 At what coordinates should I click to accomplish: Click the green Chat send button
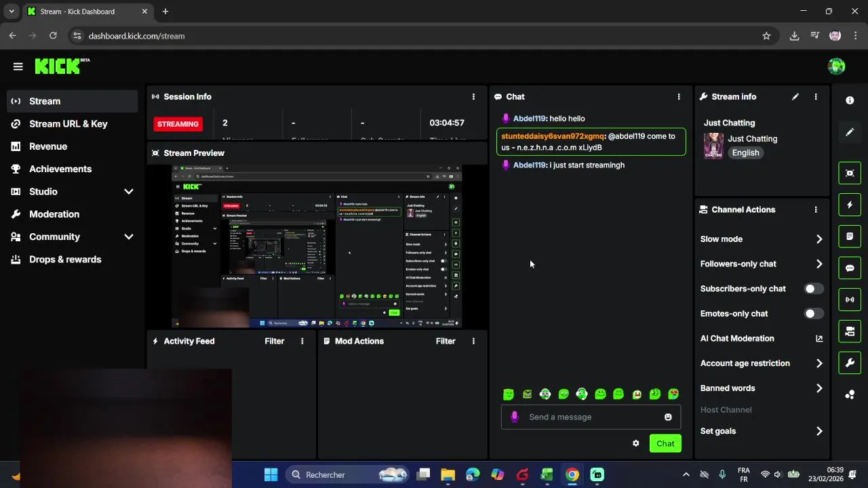click(x=665, y=443)
